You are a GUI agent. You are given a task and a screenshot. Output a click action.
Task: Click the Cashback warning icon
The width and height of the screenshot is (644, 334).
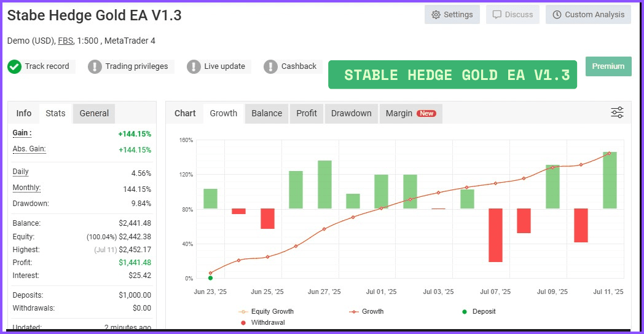[x=271, y=66]
